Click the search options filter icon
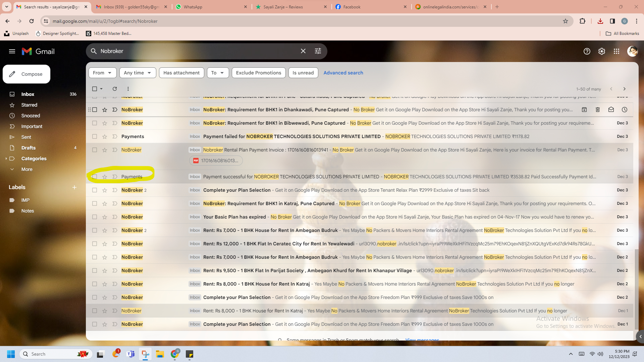Screen dimensions: 644x362 [318, 51]
